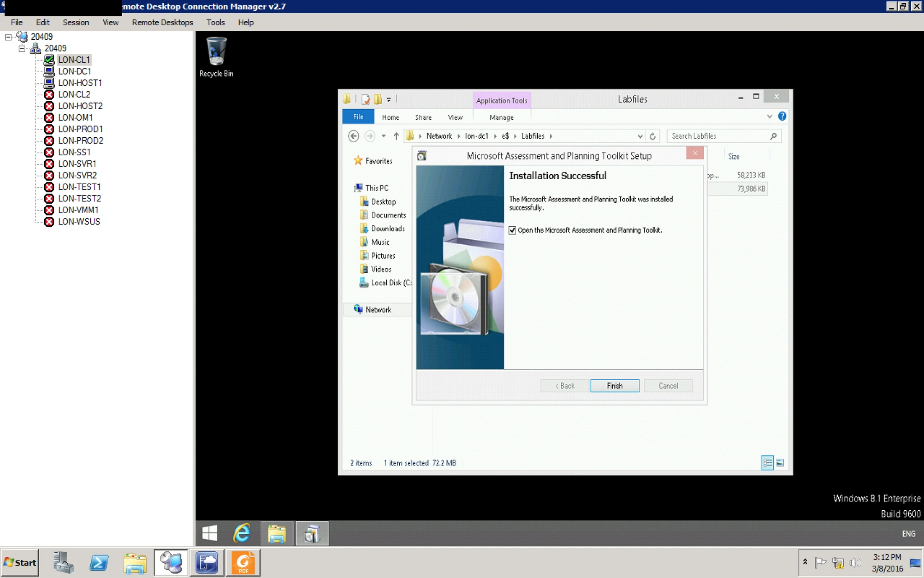Select Favorites in the navigation pane
This screenshot has height=578, width=924.
tap(373, 161)
